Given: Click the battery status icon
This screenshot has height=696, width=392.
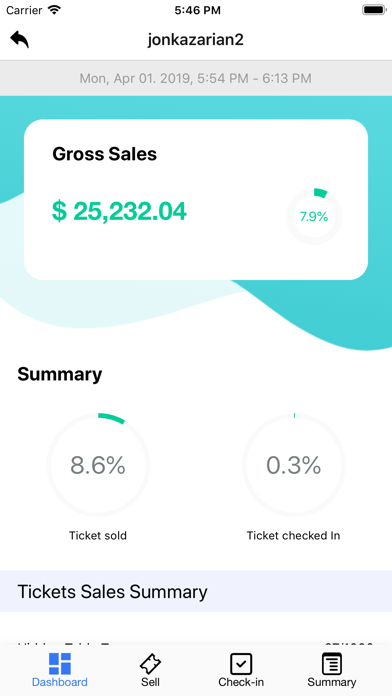Looking at the screenshot, I should point(374,10).
